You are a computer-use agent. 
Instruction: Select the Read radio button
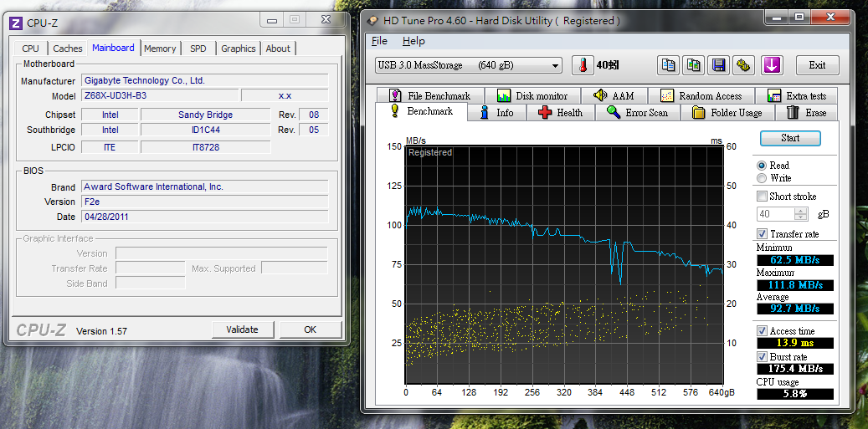point(762,166)
